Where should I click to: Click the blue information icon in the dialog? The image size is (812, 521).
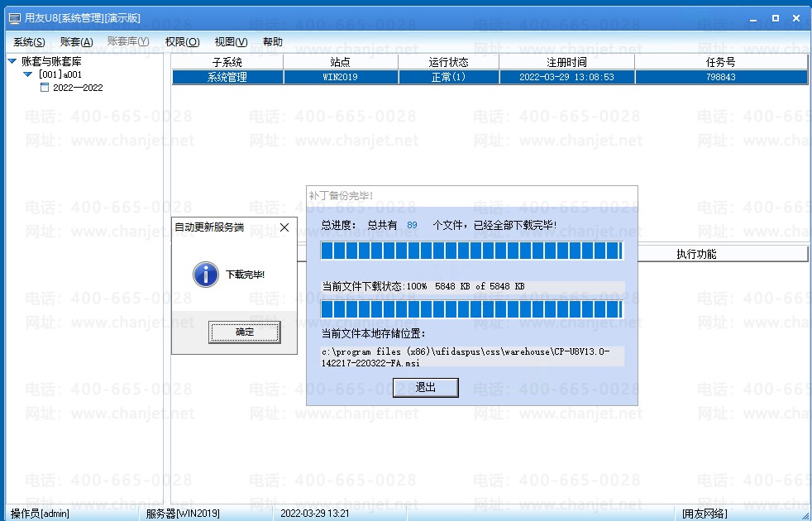click(x=206, y=275)
